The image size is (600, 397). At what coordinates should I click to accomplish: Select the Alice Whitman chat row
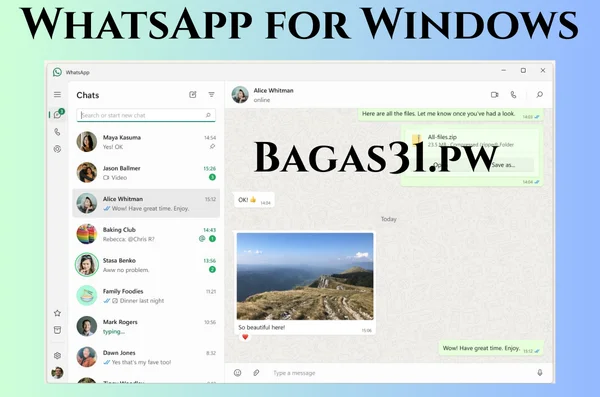[x=146, y=203]
